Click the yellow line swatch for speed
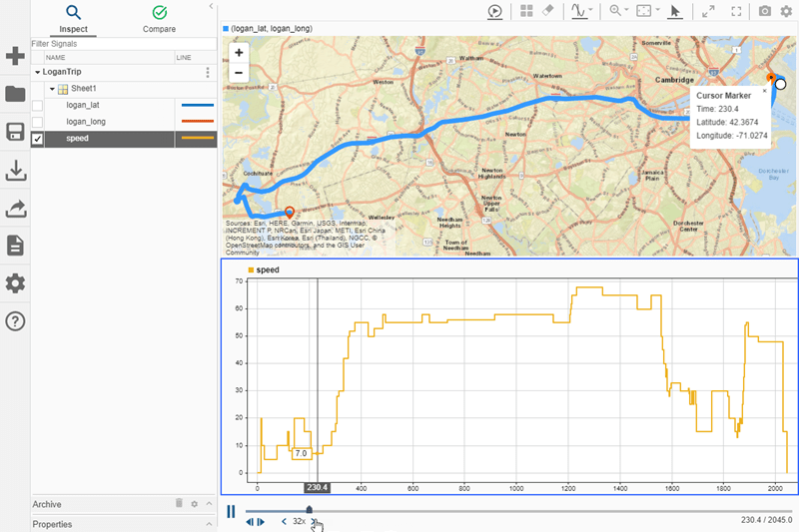 point(197,138)
